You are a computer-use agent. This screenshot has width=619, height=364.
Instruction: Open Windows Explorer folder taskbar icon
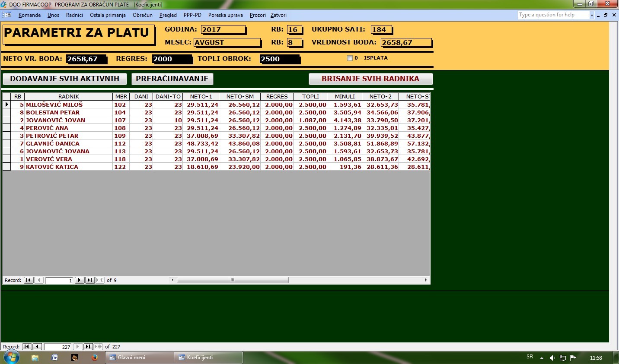point(35,358)
